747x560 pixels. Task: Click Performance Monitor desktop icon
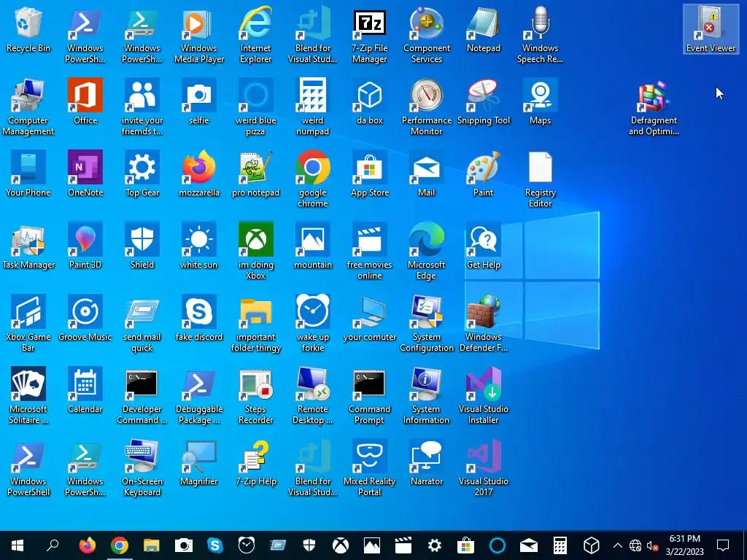coord(427,106)
